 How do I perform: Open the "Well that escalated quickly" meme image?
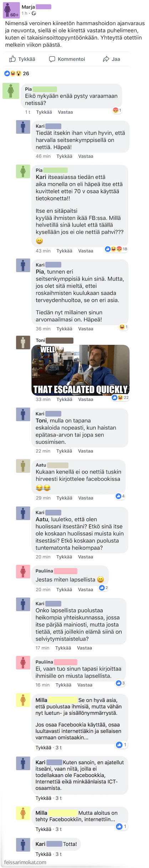tap(80, 370)
